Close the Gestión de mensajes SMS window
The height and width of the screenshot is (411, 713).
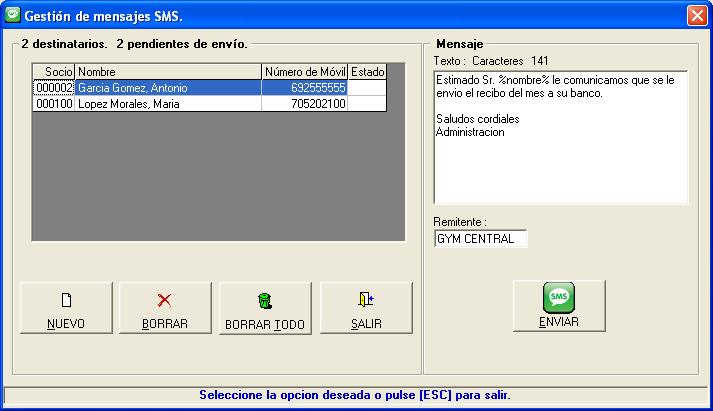tap(697, 15)
